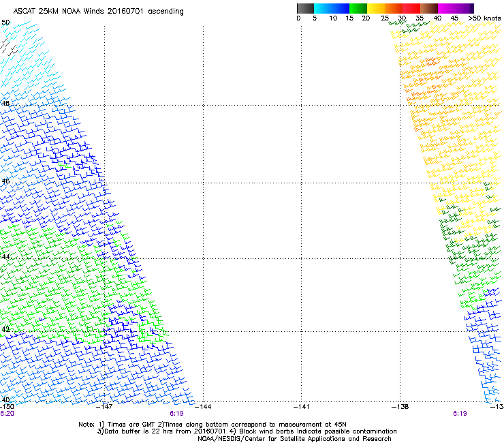The height and width of the screenshot is (443, 504).
Task: Pick the brown 35-40 knots legend color
Action: click(429, 8)
